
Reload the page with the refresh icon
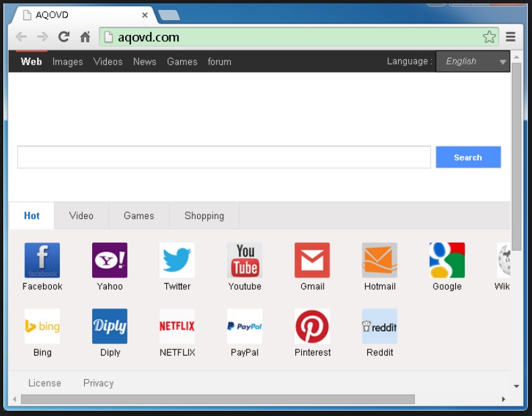(64, 36)
